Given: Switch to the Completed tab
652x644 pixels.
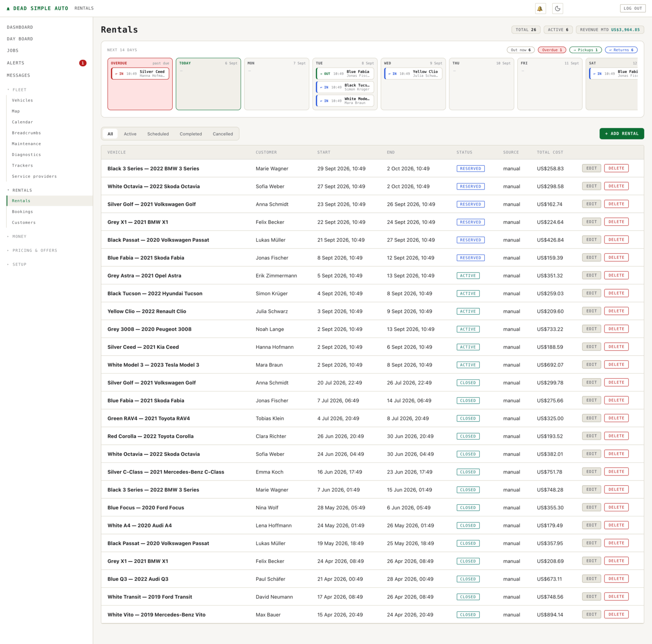Looking at the screenshot, I should 191,134.
